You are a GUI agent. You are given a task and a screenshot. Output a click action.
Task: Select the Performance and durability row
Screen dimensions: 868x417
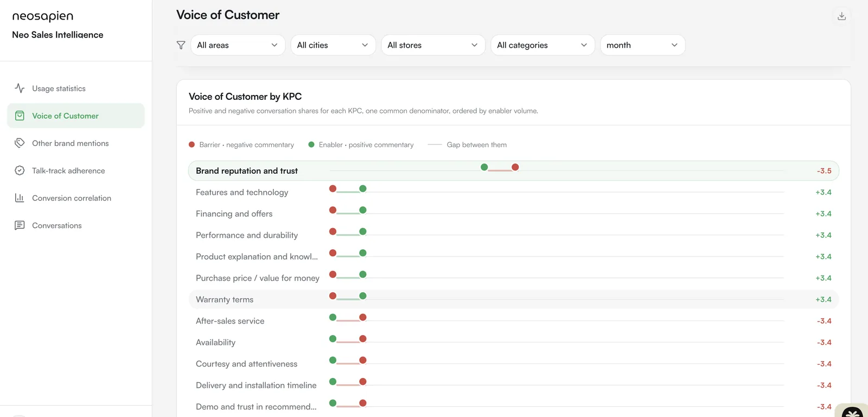[x=513, y=235]
